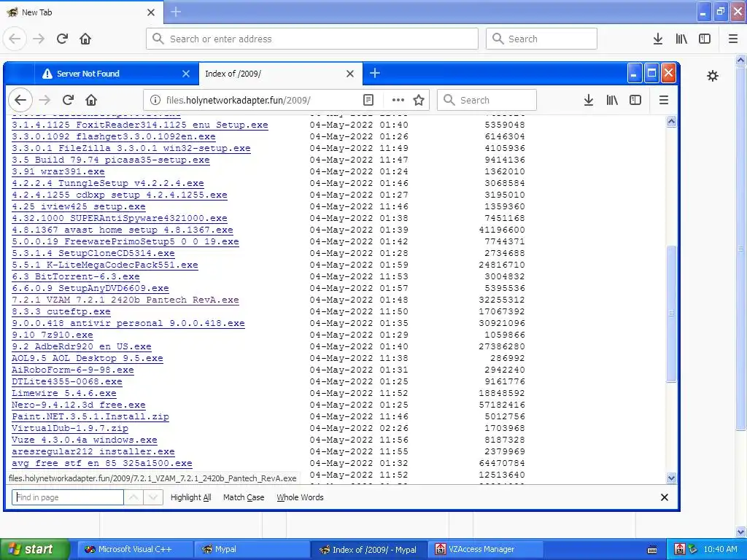
Task: Open New Tab page settings gear
Action: click(713, 76)
